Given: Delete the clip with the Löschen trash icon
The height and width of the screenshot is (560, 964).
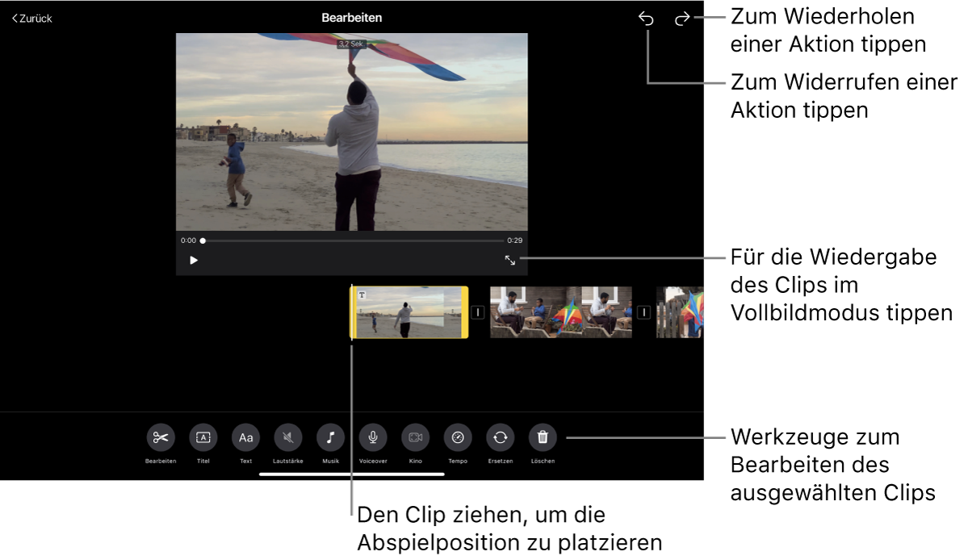Looking at the screenshot, I should pos(543,437).
